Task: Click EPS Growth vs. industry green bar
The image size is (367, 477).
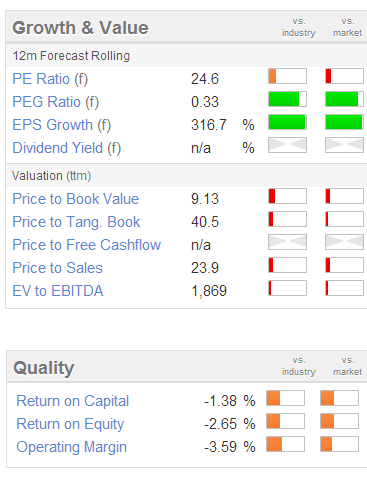Action: pyautogui.click(x=287, y=122)
